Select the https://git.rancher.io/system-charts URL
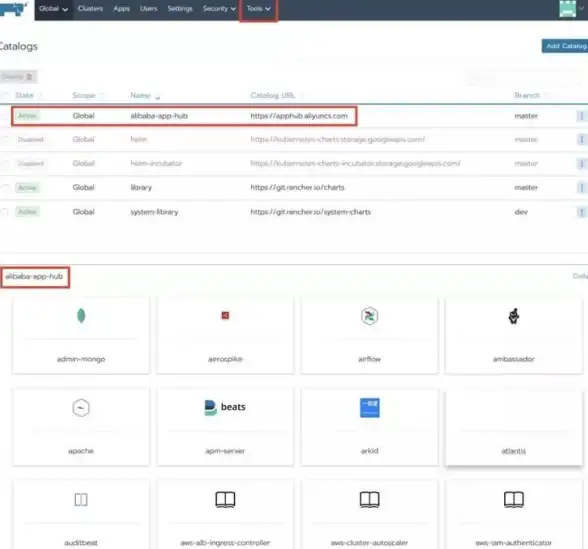The height and width of the screenshot is (549, 588). tap(310, 212)
